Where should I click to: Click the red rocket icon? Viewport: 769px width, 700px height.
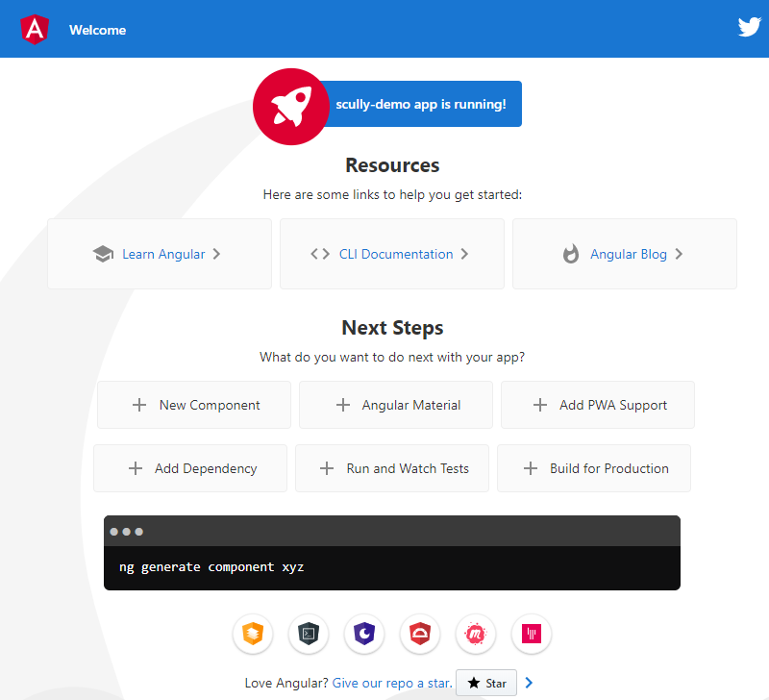[x=291, y=107]
